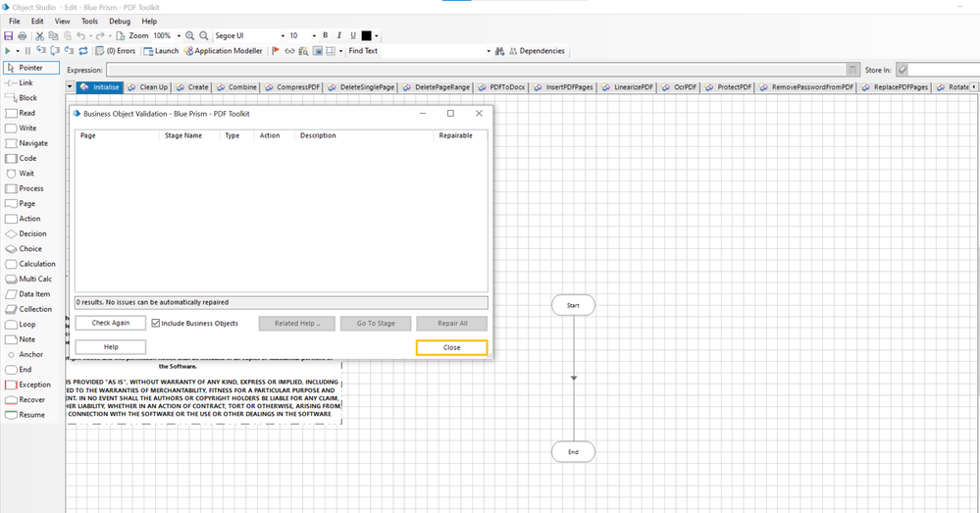Pick the Exception stage tool
This screenshot has height=513, width=980.
tap(34, 385)
